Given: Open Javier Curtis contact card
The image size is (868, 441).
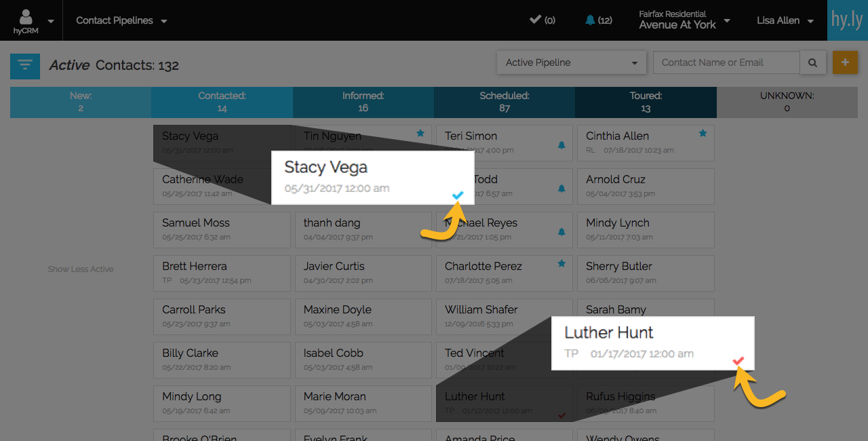Looking at the screenshot, I should (363, 273).
